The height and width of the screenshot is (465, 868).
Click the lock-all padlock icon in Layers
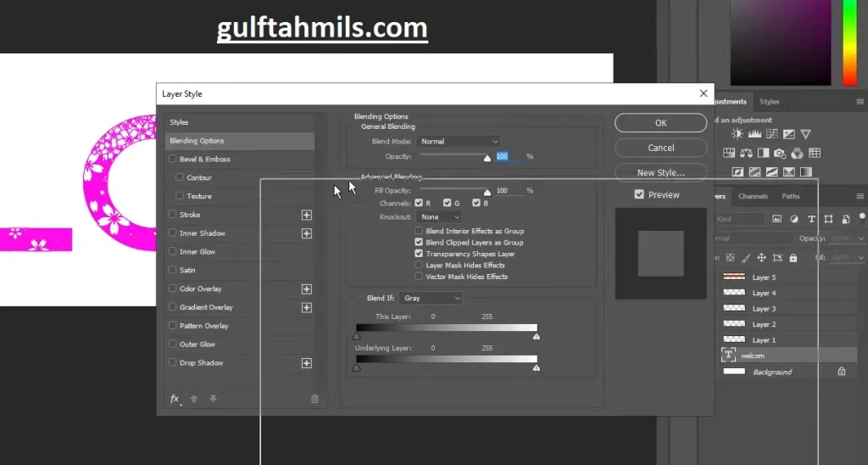click(793, 258)
